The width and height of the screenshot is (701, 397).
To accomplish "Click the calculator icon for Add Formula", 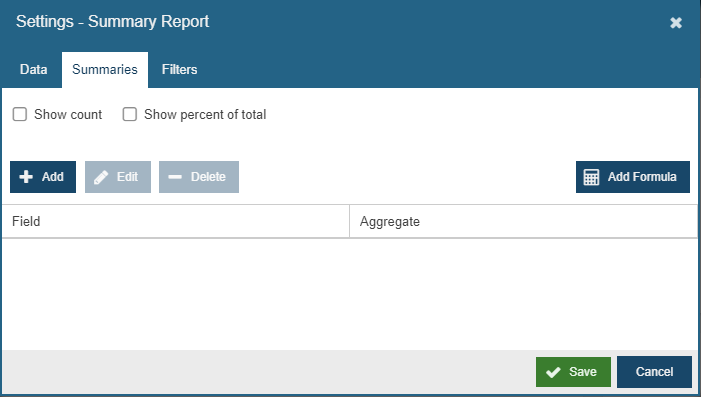I will (x=591, y=177).
